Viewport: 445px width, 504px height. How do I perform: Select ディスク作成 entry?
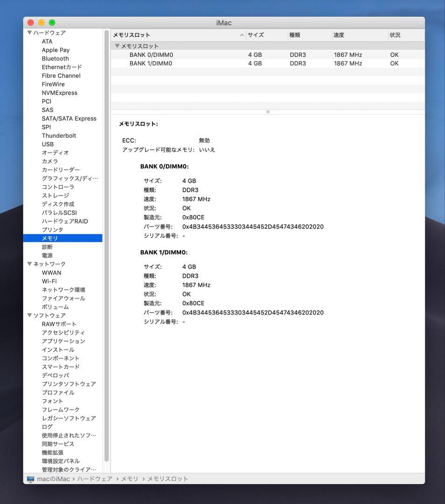[58, 204]
